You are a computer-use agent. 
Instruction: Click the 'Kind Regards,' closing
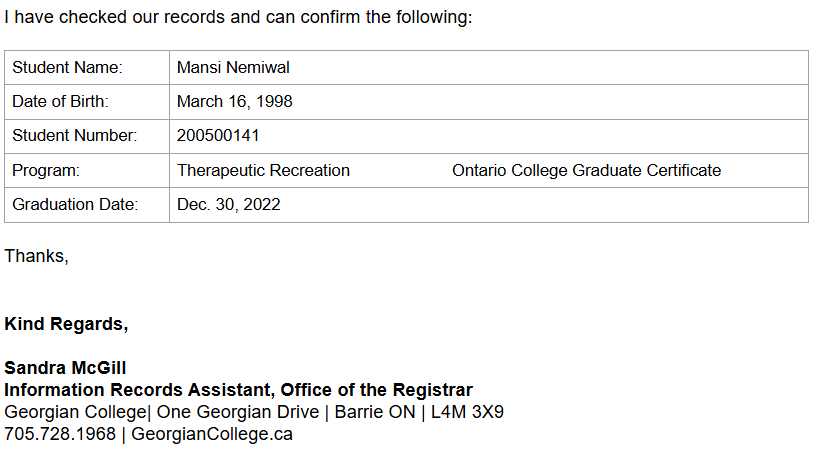67,324
